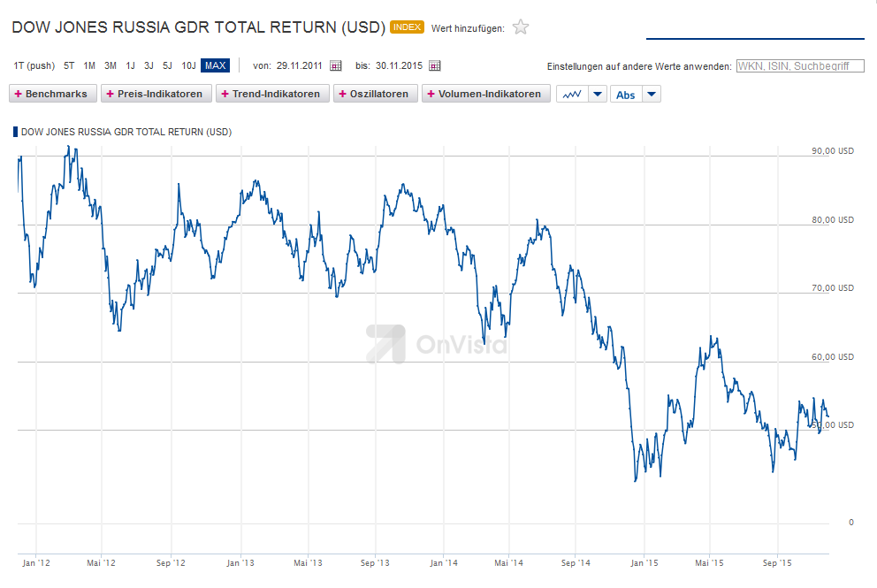The width and height of the screenshot is (877, 588).
Task: Click the 80,00 USD axis label
Action: coord(833,220)
